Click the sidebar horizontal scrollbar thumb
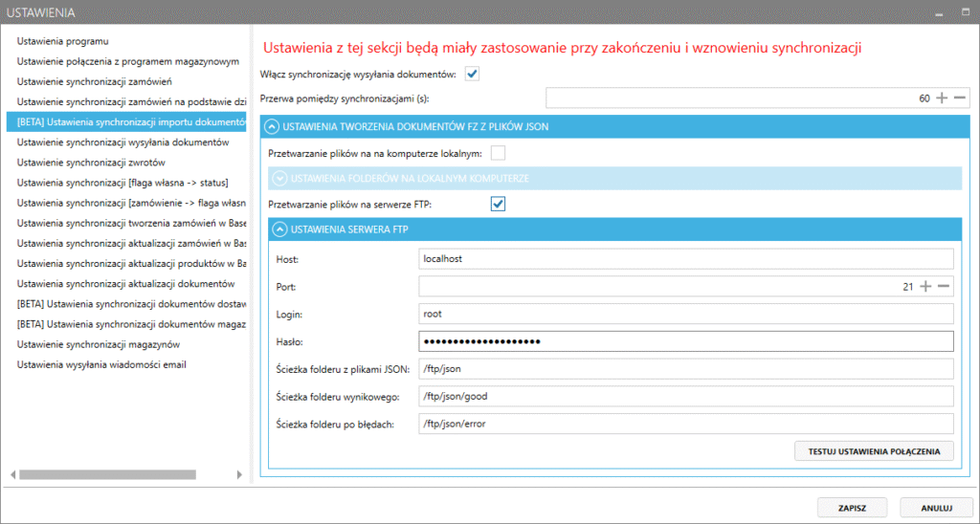 point(107,474)
